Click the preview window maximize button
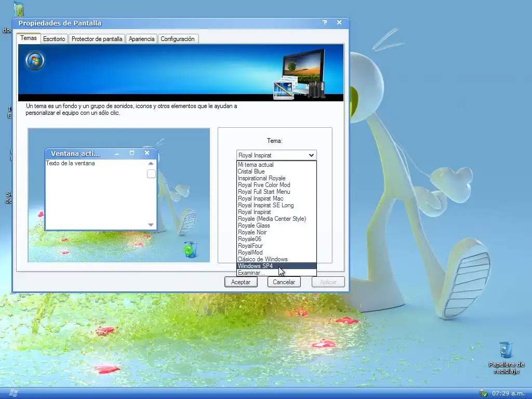 click(132, 153)
